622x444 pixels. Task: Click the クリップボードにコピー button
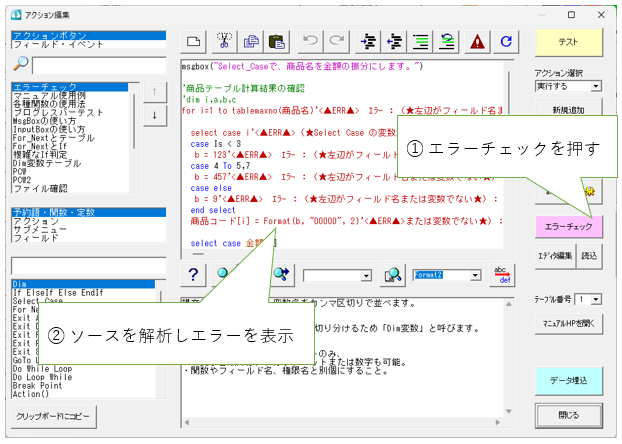(x=57, y=413)
